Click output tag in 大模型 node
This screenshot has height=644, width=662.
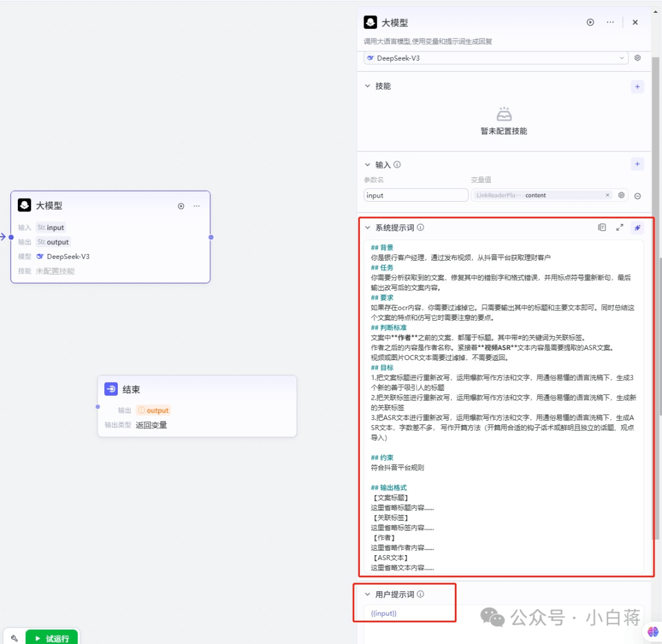coord(53,242)
